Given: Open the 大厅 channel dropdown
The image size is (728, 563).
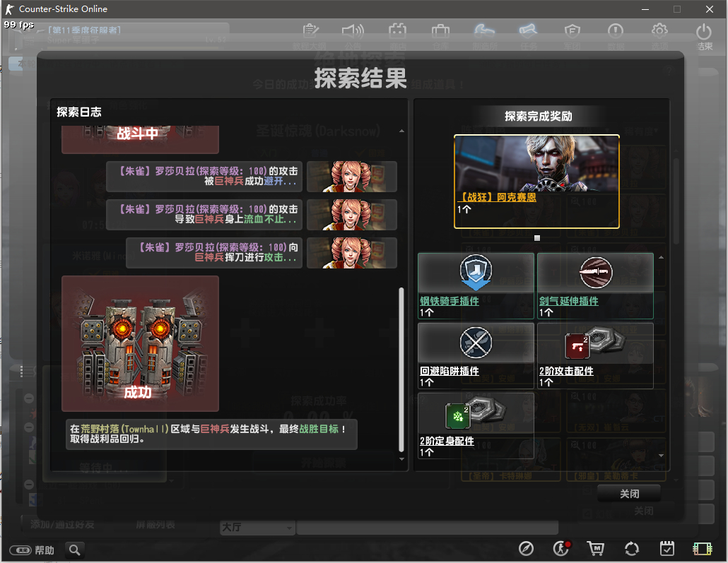Looking at the screenshot, I should click(257, 527).
